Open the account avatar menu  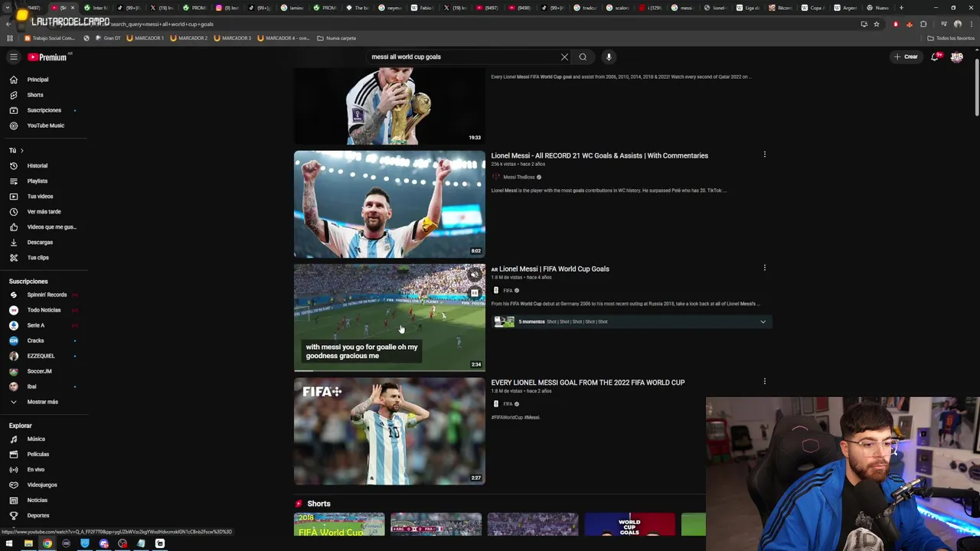click(x=956, y=57)
